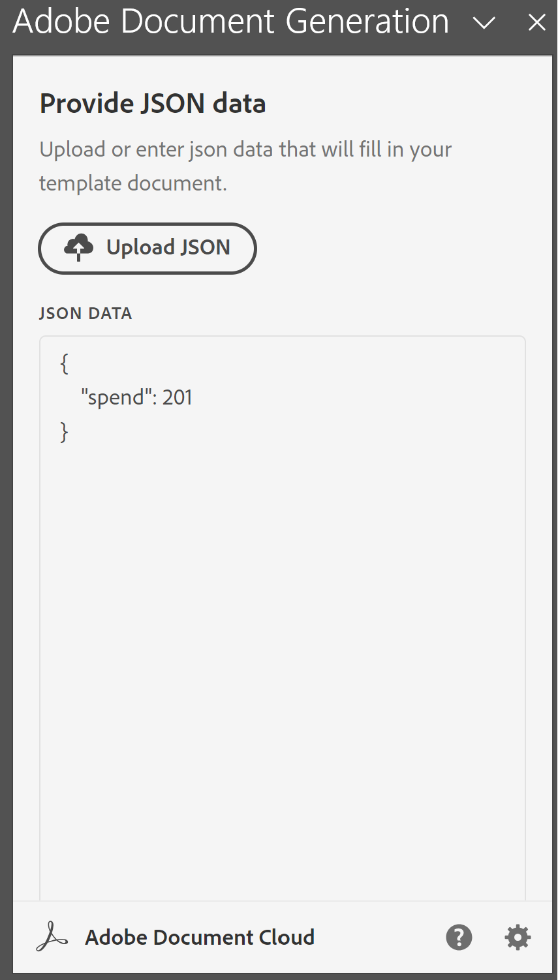Screen dimensions: 558x980
Task: Click the Adobe Document Cloud label
Action: coord(200,938)
